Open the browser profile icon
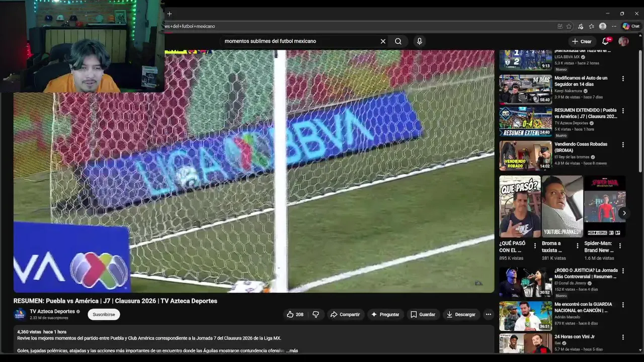This screenshot has height=362, width=644. pos(603,26)
